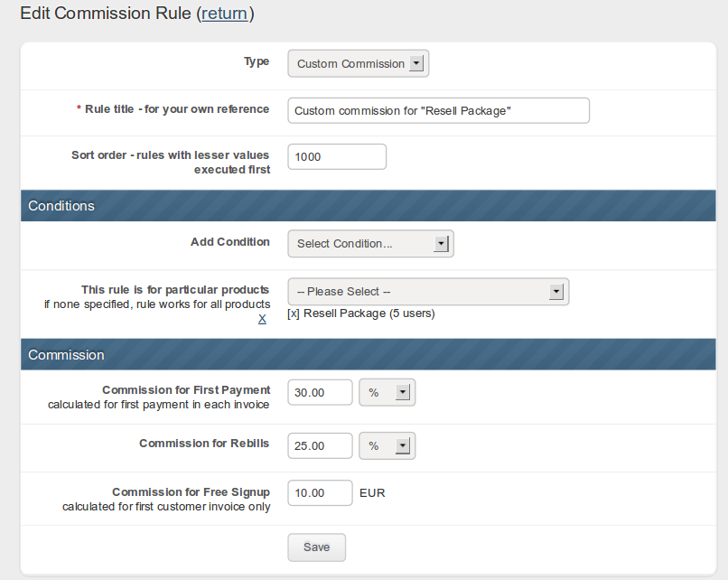Open the Rebills percent unit dropdown
Viewport: 728px width, 580px height.
(387, 445)
